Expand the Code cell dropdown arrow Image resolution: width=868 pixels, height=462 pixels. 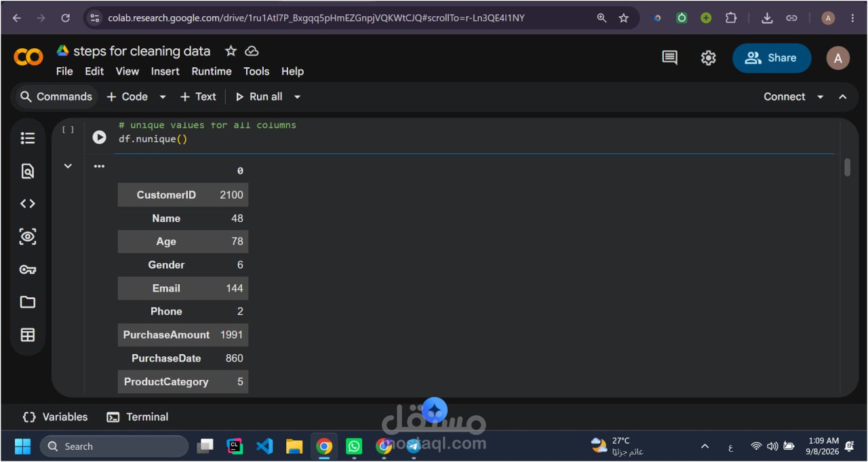tap(163, 97)
